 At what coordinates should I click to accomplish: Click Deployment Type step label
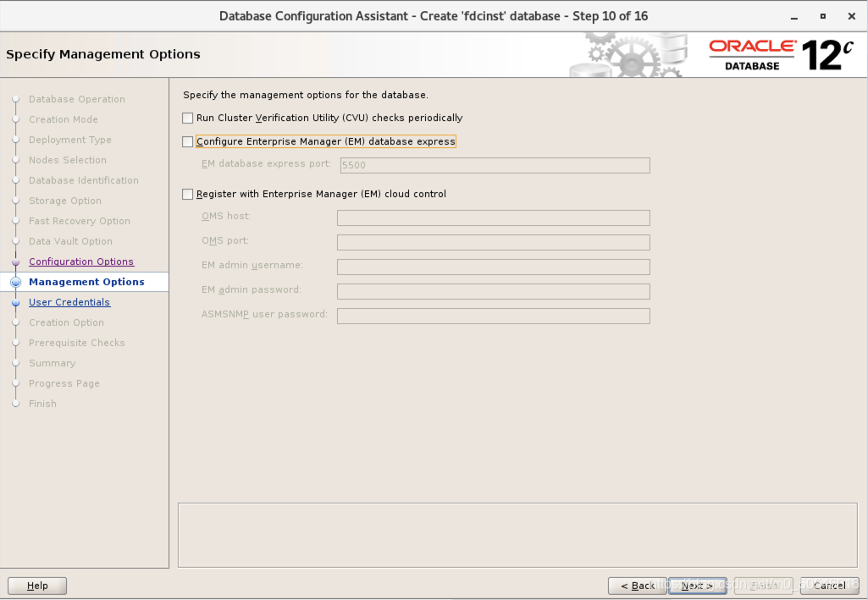(69, 140)
